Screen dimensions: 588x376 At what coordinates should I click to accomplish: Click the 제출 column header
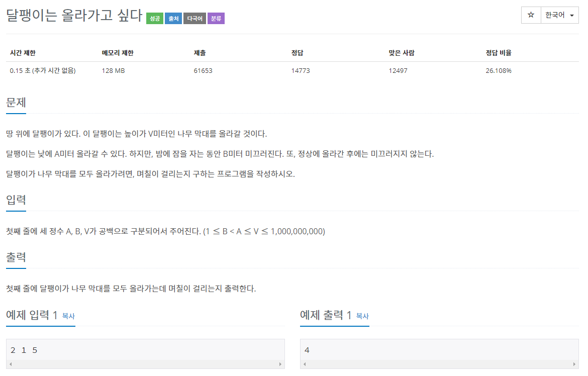click(x=200, y=53)
